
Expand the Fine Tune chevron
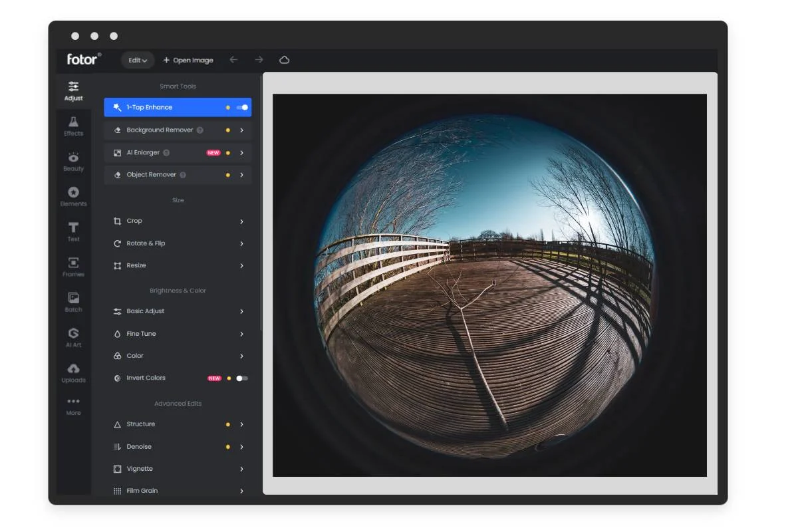tap(241, 334)
